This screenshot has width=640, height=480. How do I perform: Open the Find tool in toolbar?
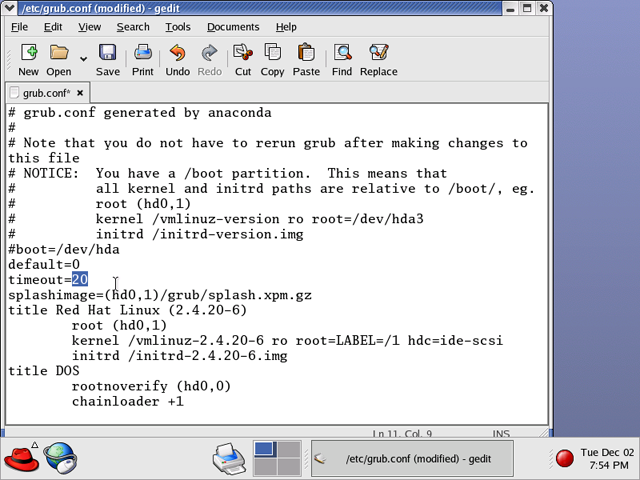click(342, 59)
